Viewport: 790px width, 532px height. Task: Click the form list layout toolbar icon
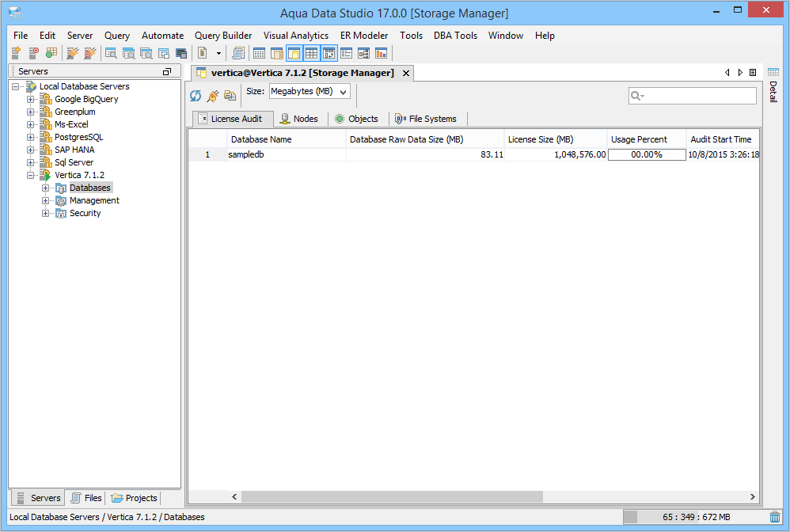[x=346, y=53]
